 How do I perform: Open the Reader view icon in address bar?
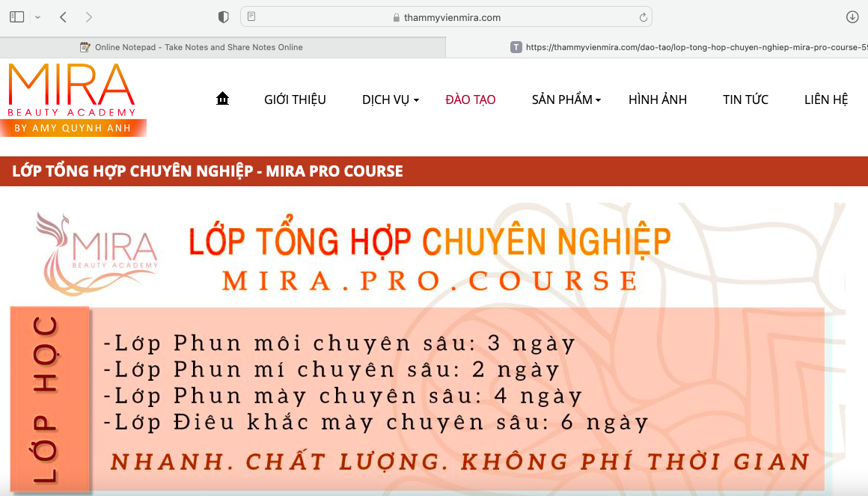pos(251,16)
